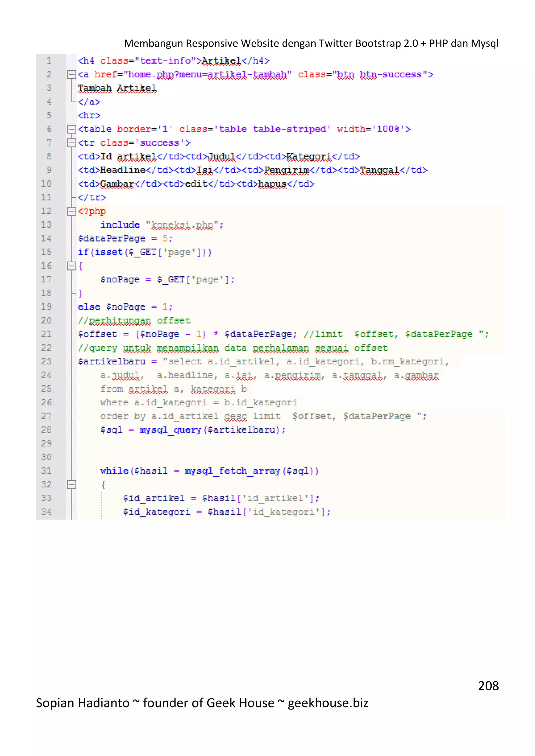Image resolution: width=535 pixels, height=756 pixels.
Task: Click 'order by a.id_artikel' text on line 27
Action: click(159, 416)
